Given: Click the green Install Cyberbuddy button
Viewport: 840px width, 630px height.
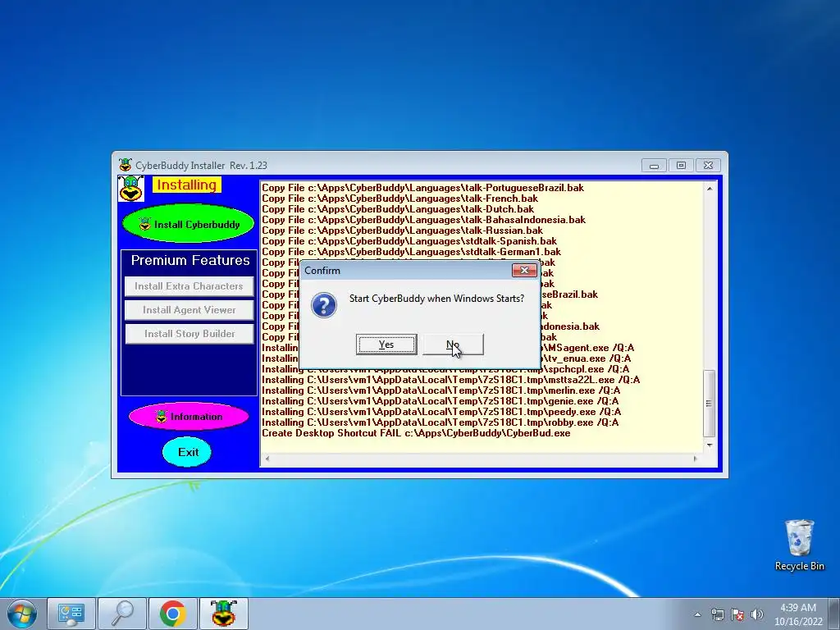Looking at the screenshot, I should tap(189, 224).
